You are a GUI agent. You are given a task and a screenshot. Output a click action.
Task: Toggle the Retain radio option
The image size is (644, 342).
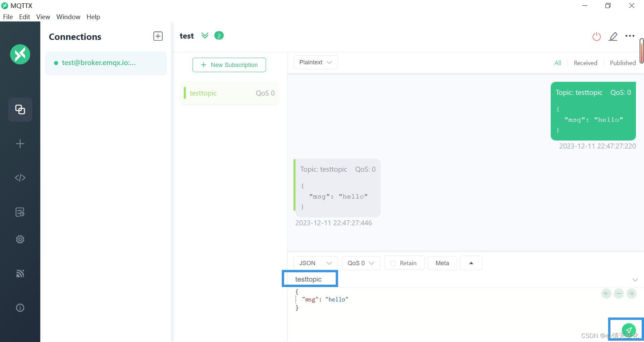(x=404, y=263)
